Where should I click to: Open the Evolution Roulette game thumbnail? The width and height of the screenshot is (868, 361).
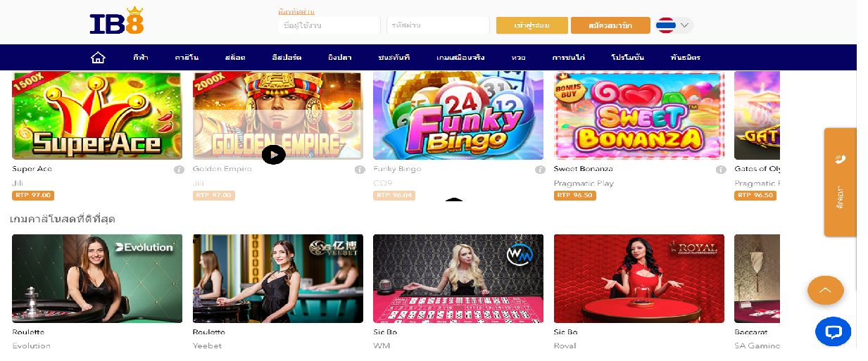(x=97, y=279)
